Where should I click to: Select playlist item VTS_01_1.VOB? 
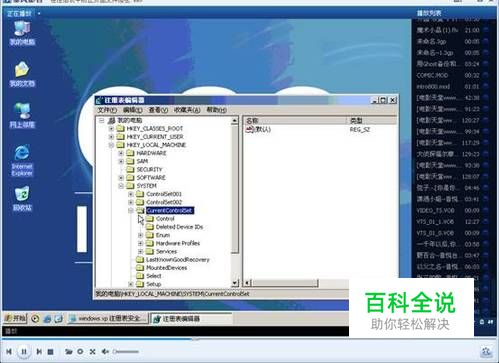(x=448, y=222)
